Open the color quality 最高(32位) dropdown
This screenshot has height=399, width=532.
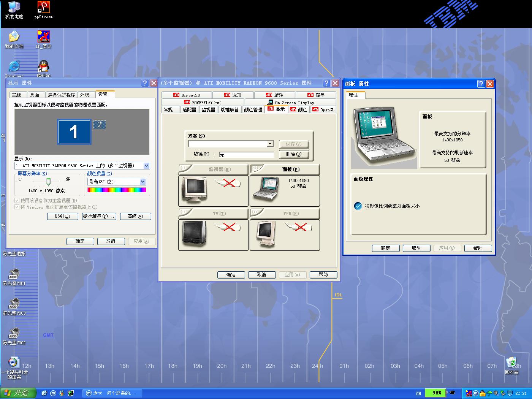(x=143, y=182)
